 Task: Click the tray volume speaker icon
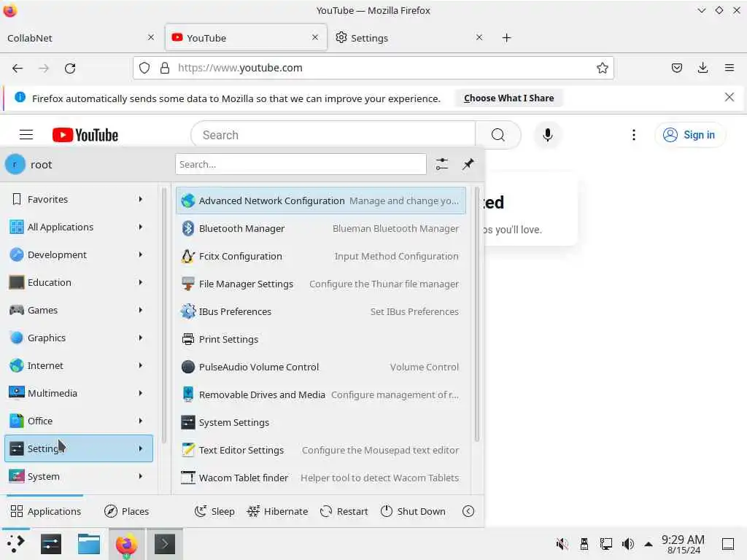[628, 543]
